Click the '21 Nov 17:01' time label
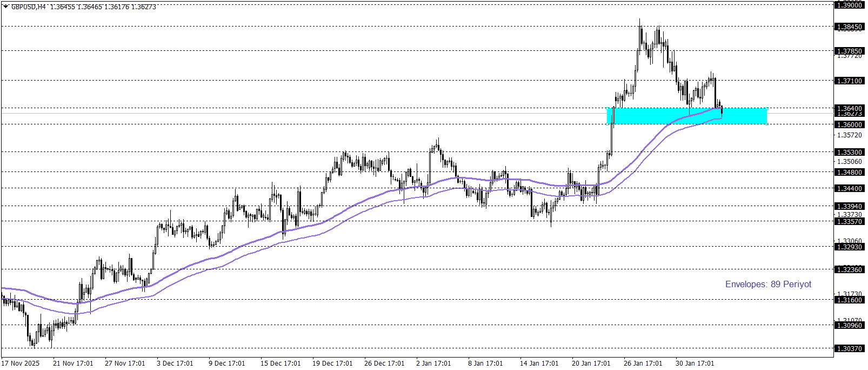Screen dimensions: 868x370 point(73,363)
